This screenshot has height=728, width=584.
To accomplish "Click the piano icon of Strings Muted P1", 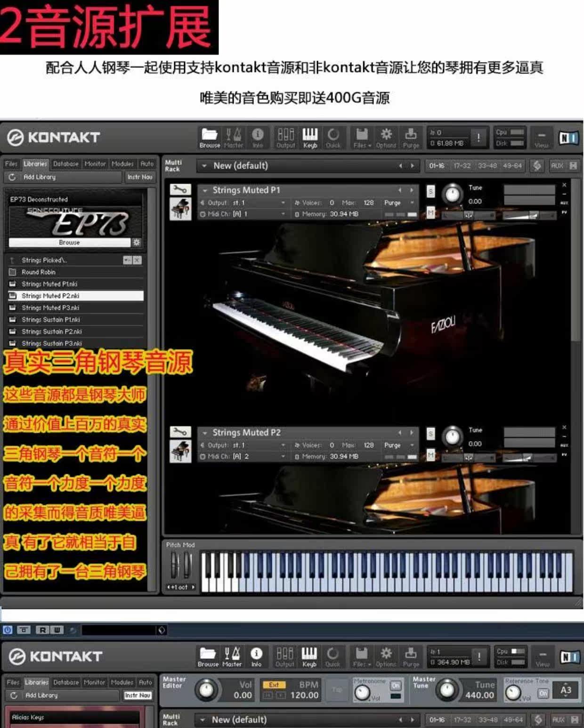I will click(180, 209).
